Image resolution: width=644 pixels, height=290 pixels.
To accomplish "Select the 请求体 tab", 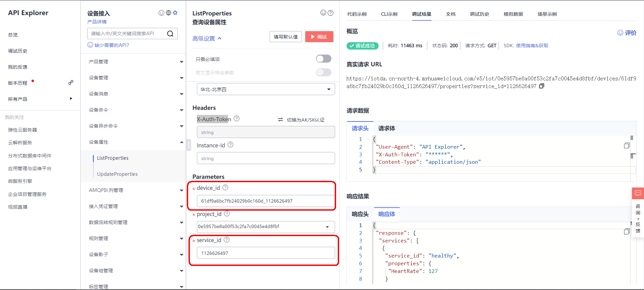I will coord(386,128).
